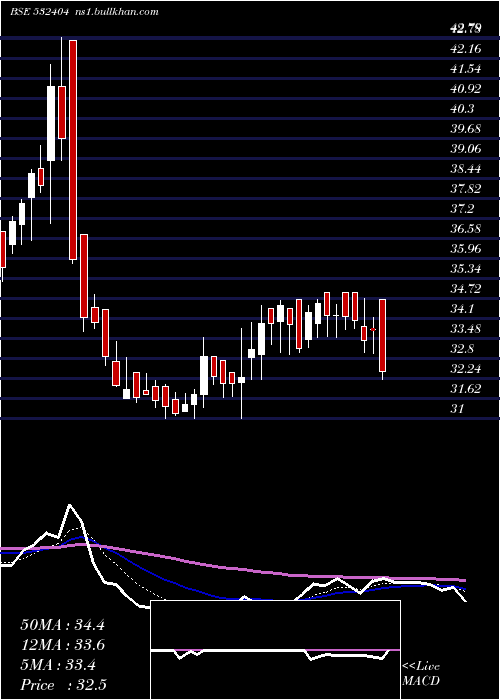Click the pink 50MA line at right end
Image resolution: width=500 pixels, height=700 pixels.
(x=462, y=580)
